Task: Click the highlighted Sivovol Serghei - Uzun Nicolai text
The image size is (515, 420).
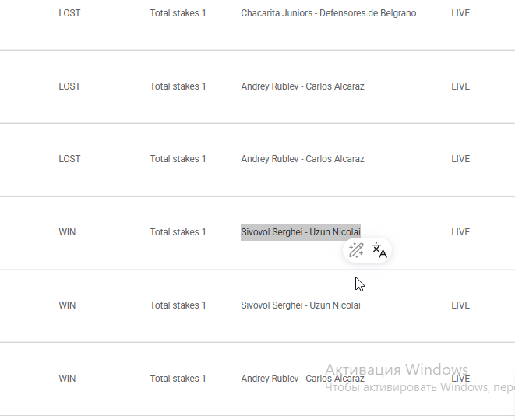Action: point(301,232)
